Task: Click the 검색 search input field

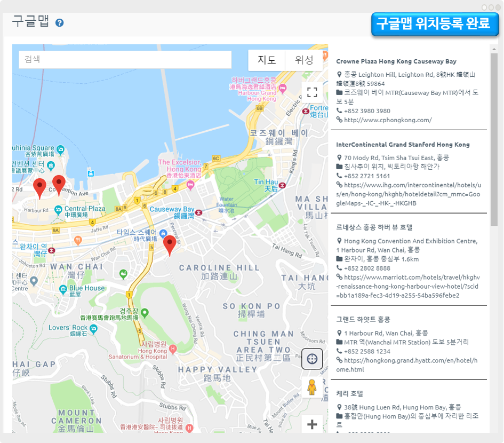Action: coord(125,60)
